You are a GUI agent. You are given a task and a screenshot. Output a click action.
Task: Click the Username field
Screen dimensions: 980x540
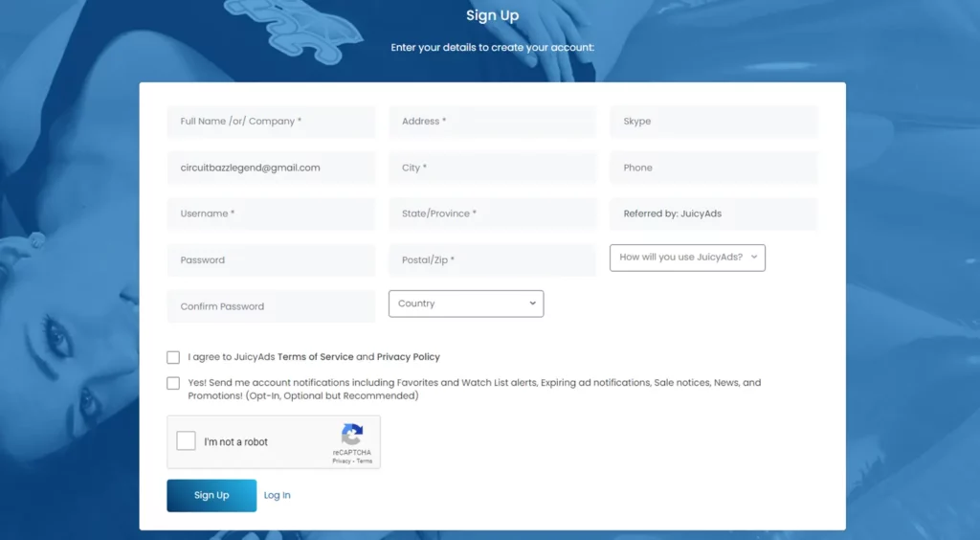(271, 214)
